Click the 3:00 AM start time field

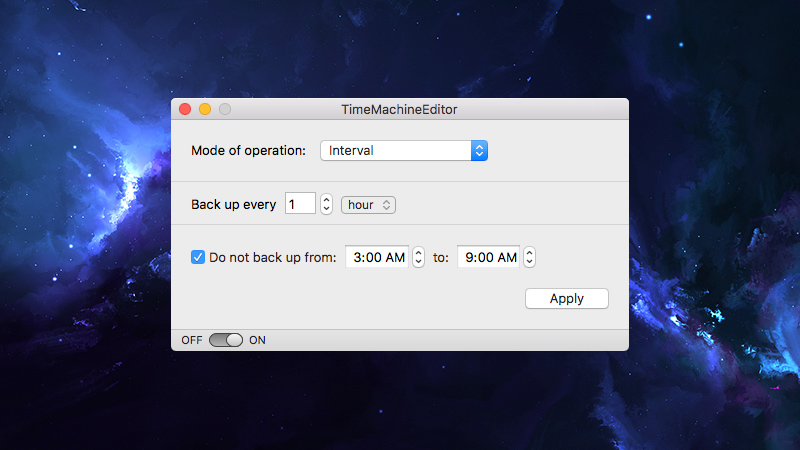(377, 257)
